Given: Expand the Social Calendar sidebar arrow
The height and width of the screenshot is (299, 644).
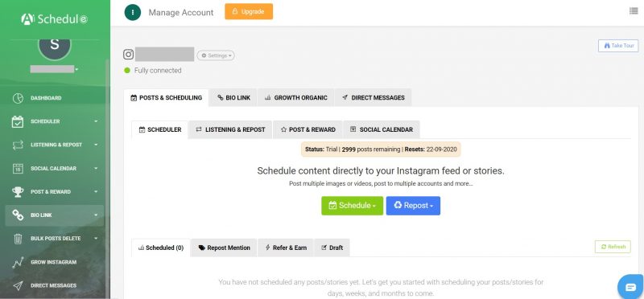Looking at the screenshot, I should coord(96,169).
